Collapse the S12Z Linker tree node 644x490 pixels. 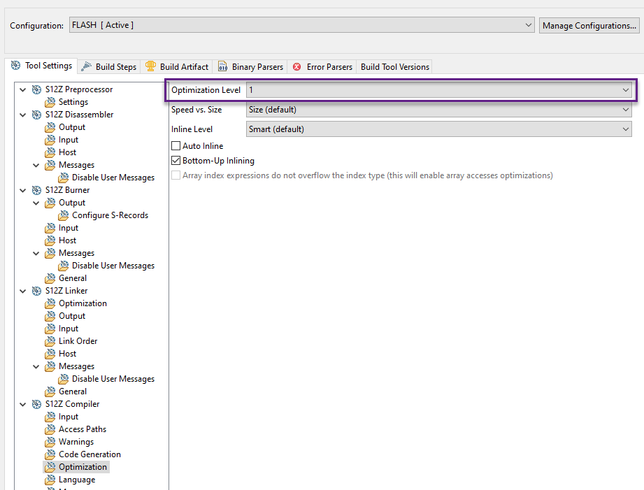point(22,291)
